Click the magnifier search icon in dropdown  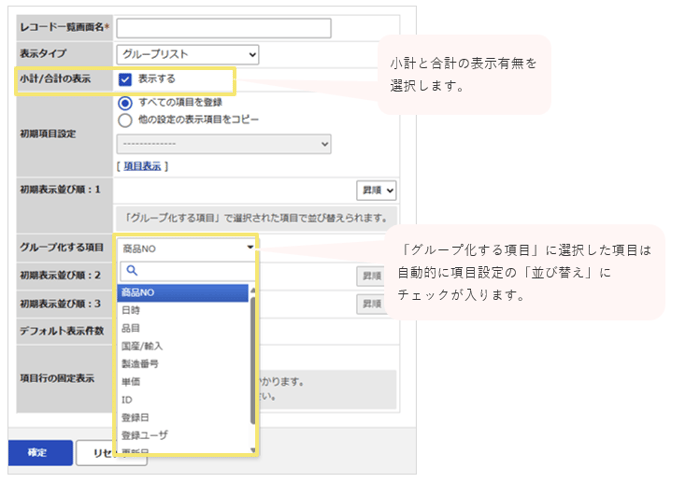tap(132, 270)
